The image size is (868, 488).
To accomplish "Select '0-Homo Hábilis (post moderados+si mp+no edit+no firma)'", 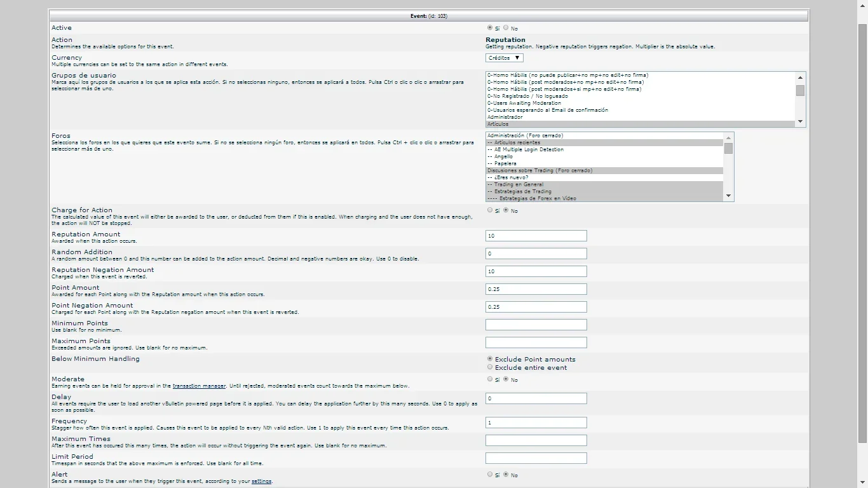I will tap(641, 90).
